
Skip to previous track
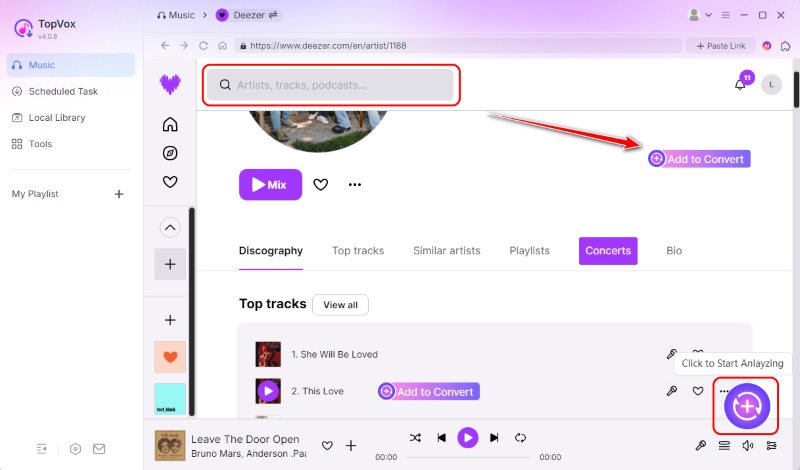pyautogui.click(x=441, y=437)
